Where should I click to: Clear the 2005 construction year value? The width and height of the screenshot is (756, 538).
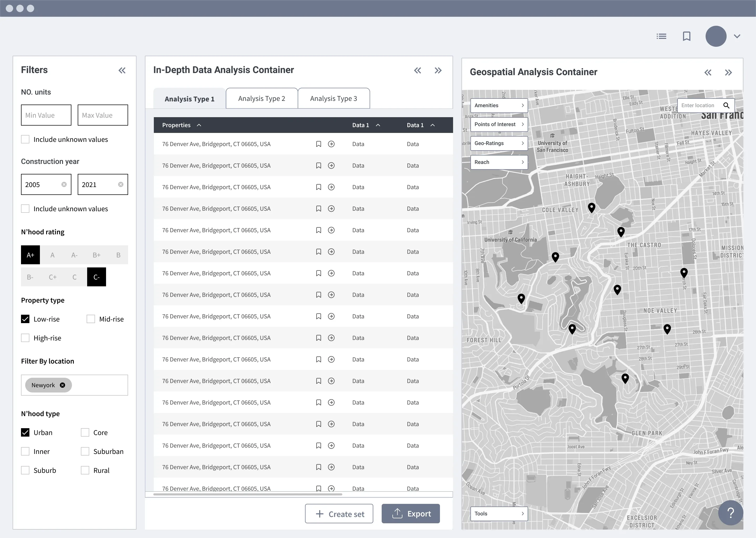coord(64,184)
